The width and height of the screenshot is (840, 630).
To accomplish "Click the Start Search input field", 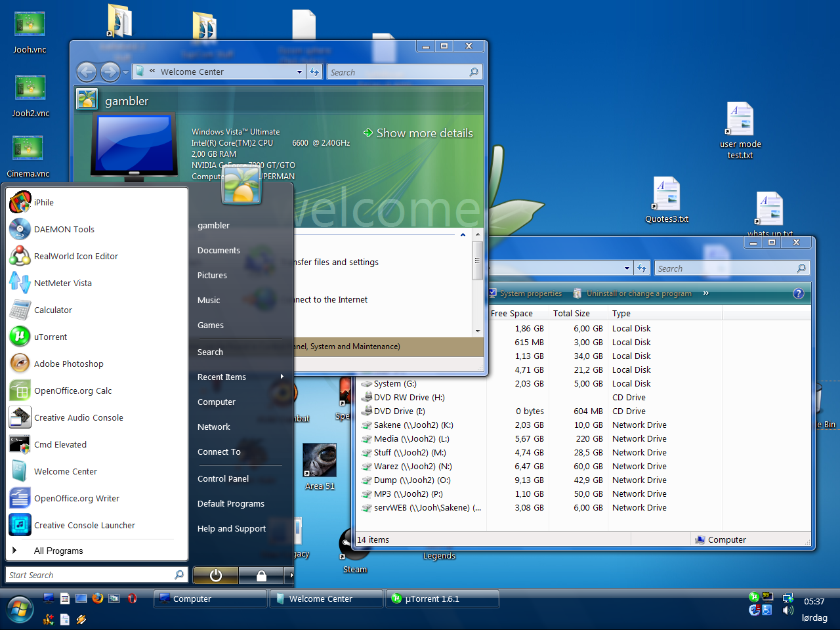I will pyautogui.click(x=97, y=575).
